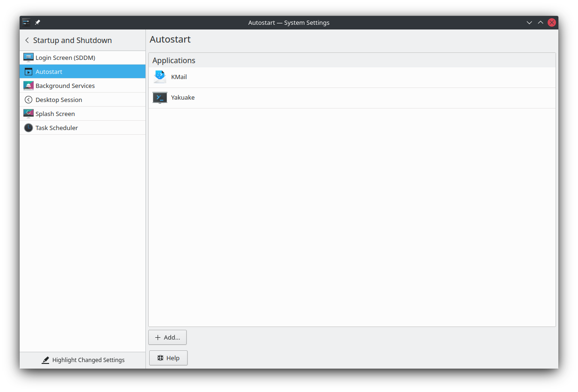Click the Yakuake terminal icon
This screenshot has width=578, height=392.
click(160, 98)
